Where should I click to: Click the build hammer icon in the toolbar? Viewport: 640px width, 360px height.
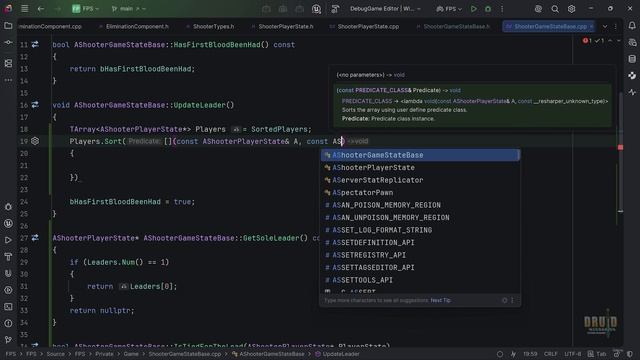click(x=335, y=9)
